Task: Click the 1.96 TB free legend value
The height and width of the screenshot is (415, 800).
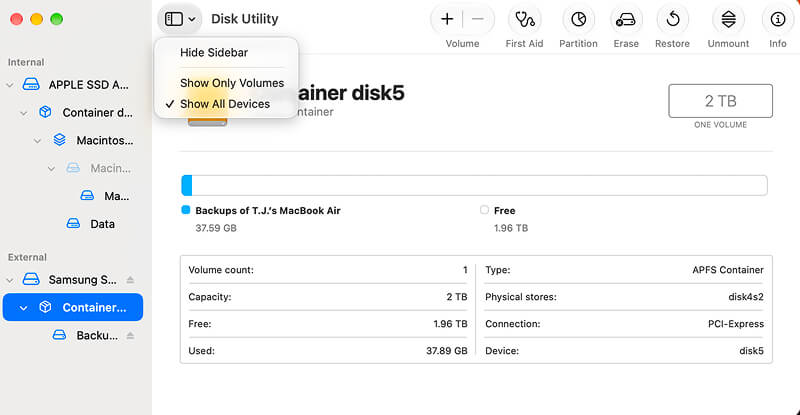Action: tap(511, 228)
